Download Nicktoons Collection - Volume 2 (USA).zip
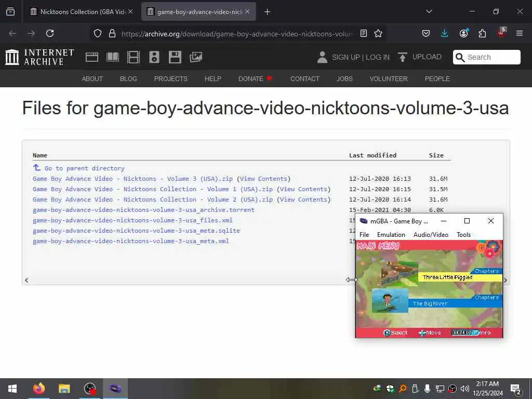Screen dimensions: 532x399 coord(153,199)
